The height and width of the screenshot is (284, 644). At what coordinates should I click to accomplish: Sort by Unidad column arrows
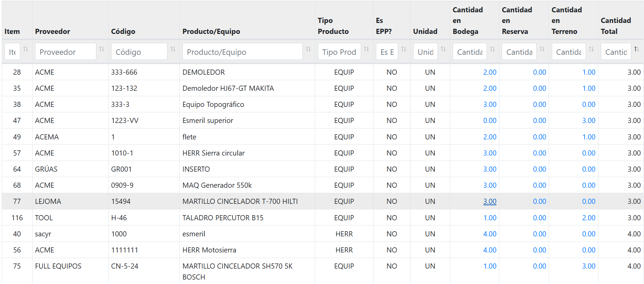tap(443, 49)
